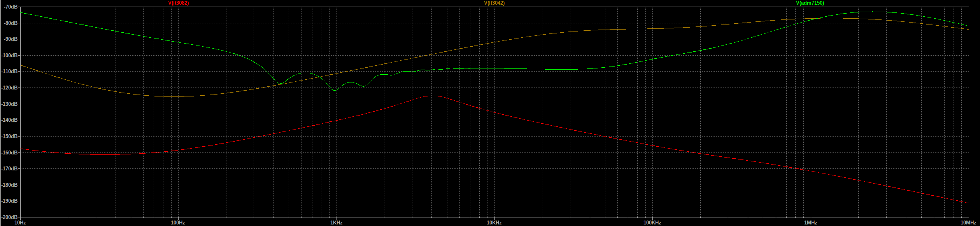Click the 10Hz frequency axis label
The width and height of the screenshot is (980, 226).
[x=20, y=223]
